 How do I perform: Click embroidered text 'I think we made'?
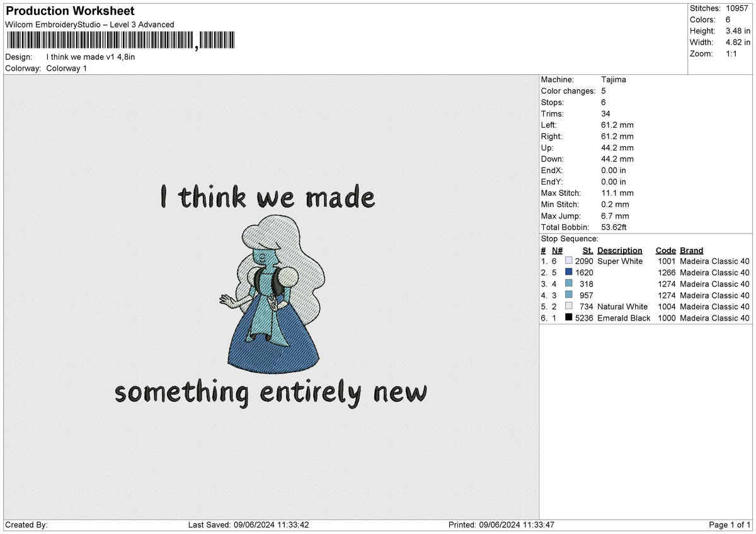click(x=268, y=196)
